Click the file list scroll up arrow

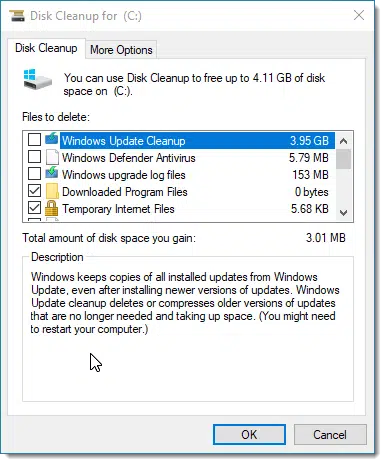tap(343, 141)
